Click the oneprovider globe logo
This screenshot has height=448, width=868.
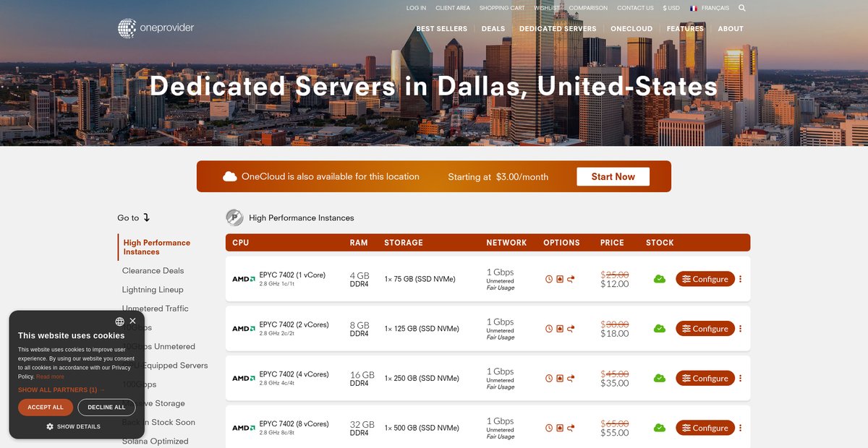pos(127,28)
